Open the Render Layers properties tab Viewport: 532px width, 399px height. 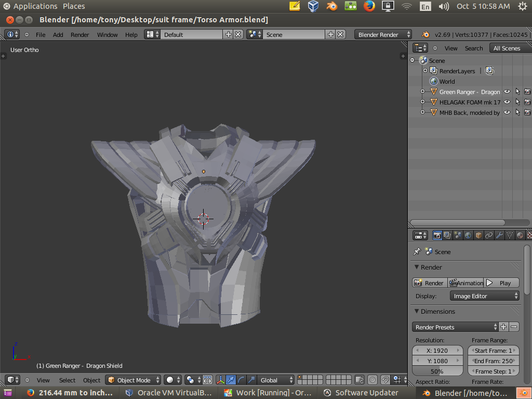447,235
